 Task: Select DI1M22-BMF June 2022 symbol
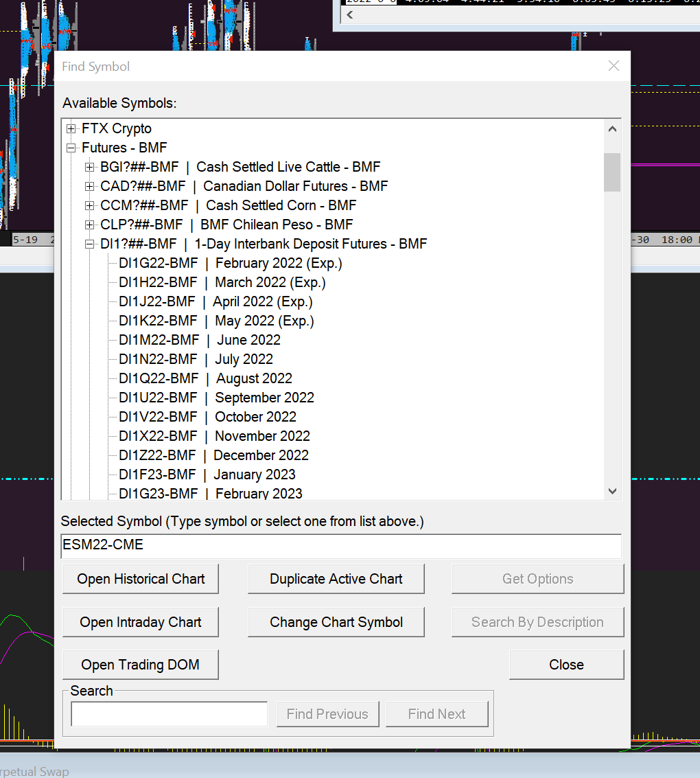200,341
